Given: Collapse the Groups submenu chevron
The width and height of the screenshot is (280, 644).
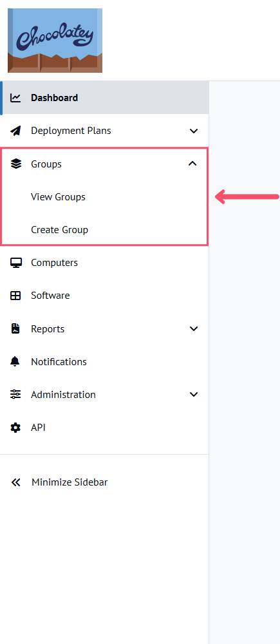Looking at the screenshot, I should [192, 164].
